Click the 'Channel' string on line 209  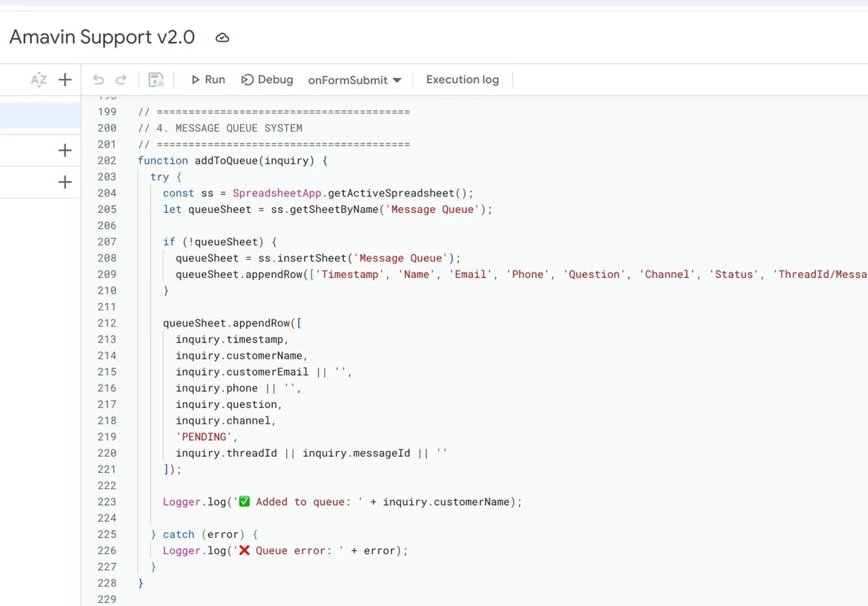coord(668,275)
